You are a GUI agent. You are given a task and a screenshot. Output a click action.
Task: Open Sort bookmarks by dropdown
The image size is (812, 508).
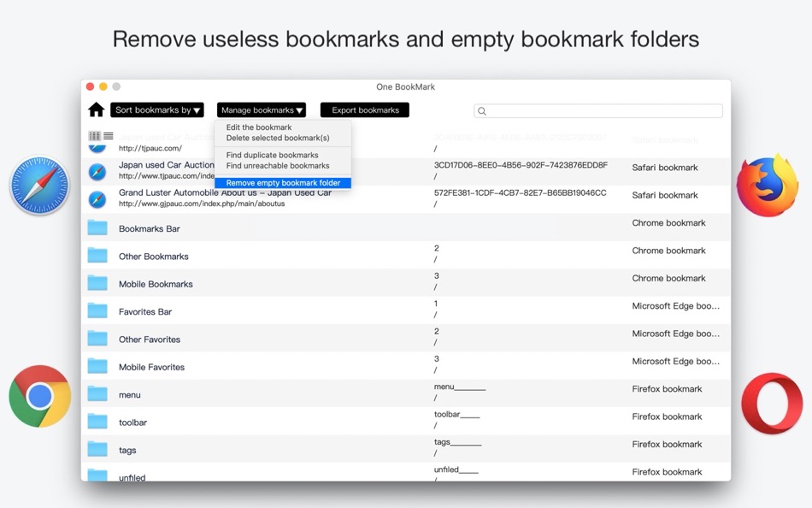click(157, 109)
